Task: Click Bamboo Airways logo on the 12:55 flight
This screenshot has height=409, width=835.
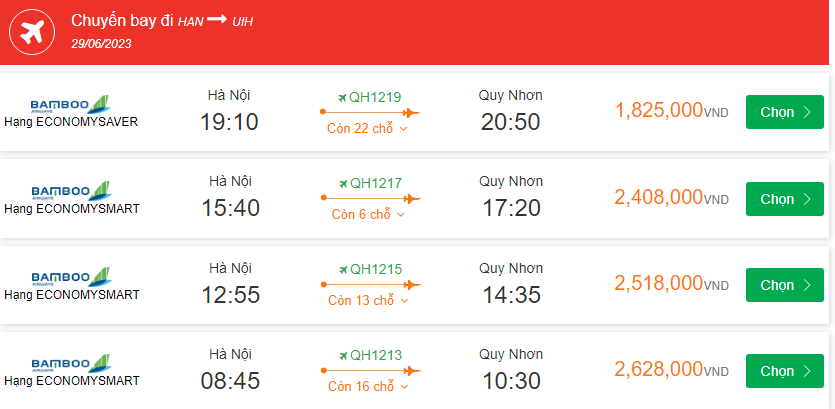Action: click(70, 277)
